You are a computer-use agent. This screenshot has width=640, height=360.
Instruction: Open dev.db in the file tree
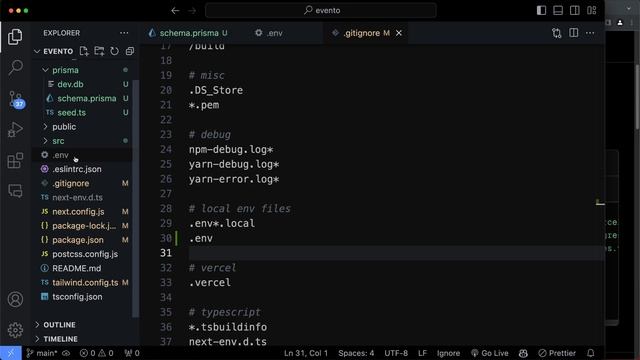point(70,84)
